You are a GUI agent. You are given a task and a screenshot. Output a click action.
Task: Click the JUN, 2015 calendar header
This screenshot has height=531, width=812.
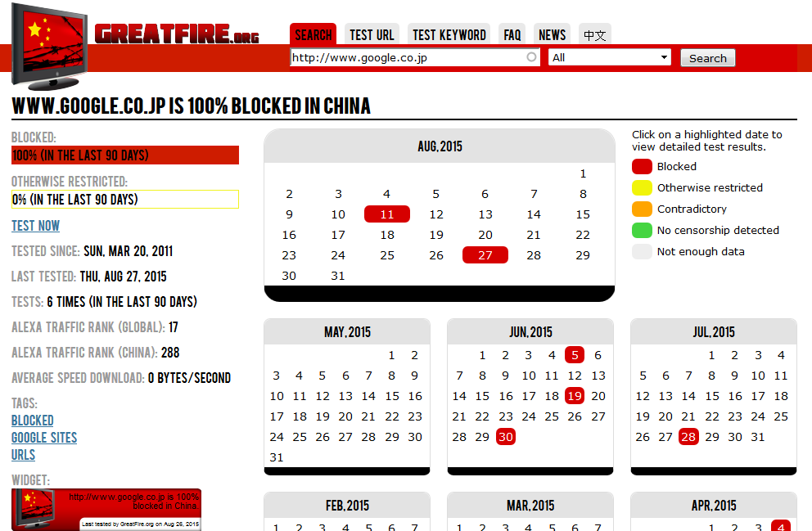coord(530,331)
